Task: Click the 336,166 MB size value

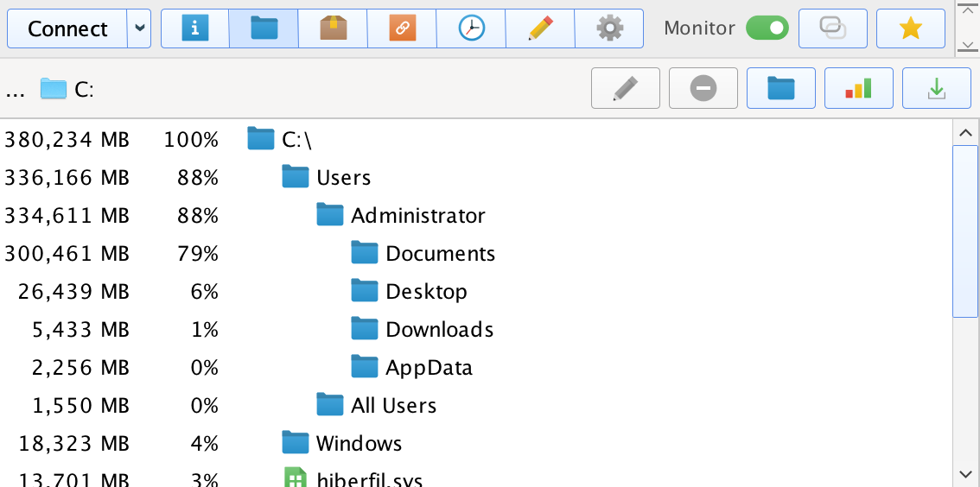Action: tap(67, 178)
